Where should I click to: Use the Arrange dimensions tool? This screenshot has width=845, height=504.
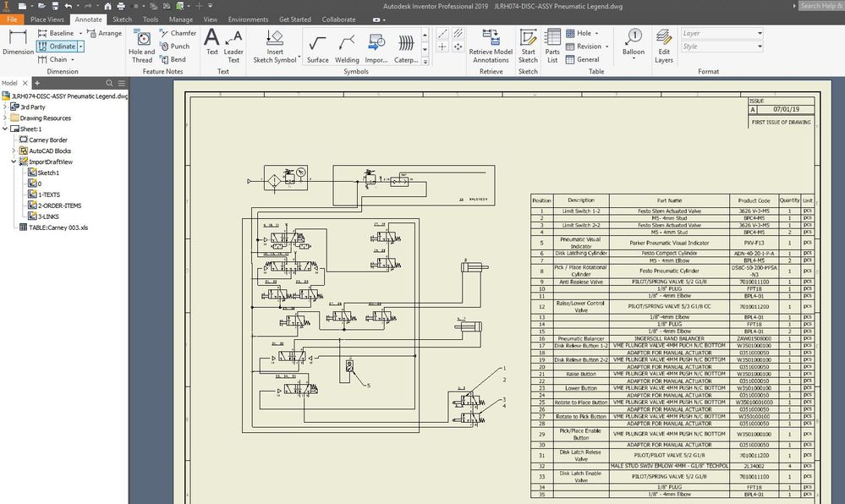point(105,33)
